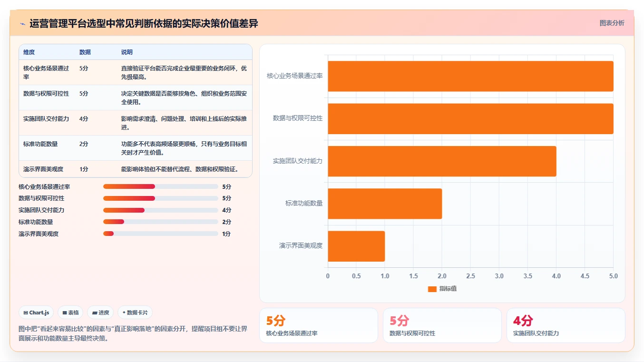Click the 表格 tag pill
644x362 pixels.
70,313
